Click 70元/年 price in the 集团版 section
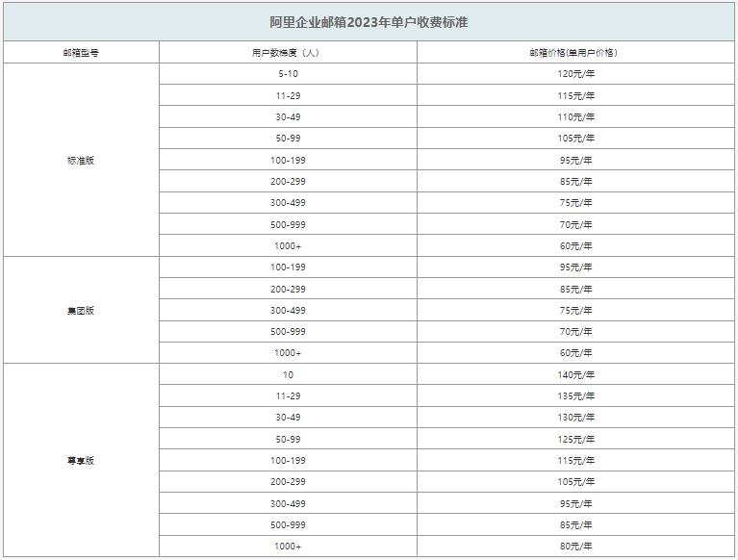The height and width of the screenshot is (560, 738). tap(575, 332)
